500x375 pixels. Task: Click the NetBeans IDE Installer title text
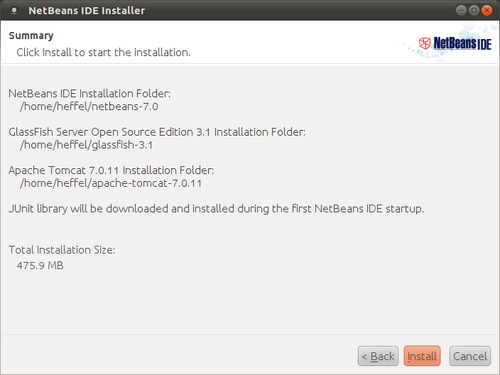click(x=87, y=11)
